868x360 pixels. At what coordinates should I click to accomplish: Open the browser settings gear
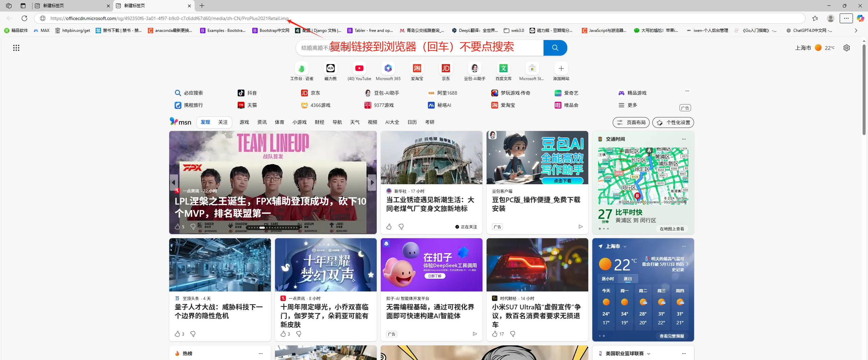click(x=847, y=48)
